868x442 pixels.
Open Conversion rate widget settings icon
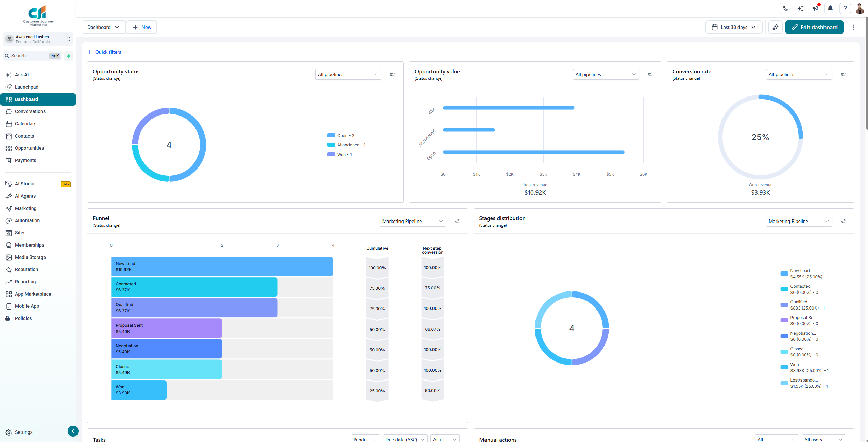843,74
